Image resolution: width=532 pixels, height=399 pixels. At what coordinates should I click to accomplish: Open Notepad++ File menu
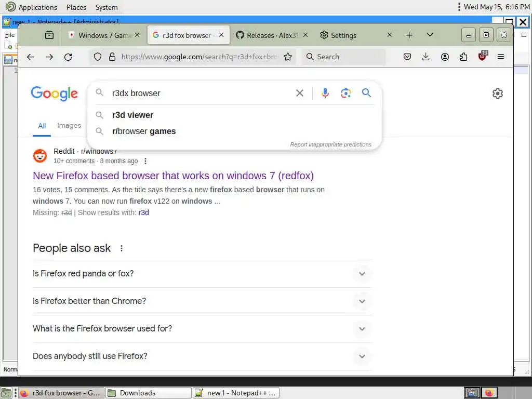pyautogui.click(x=9, y=35)
